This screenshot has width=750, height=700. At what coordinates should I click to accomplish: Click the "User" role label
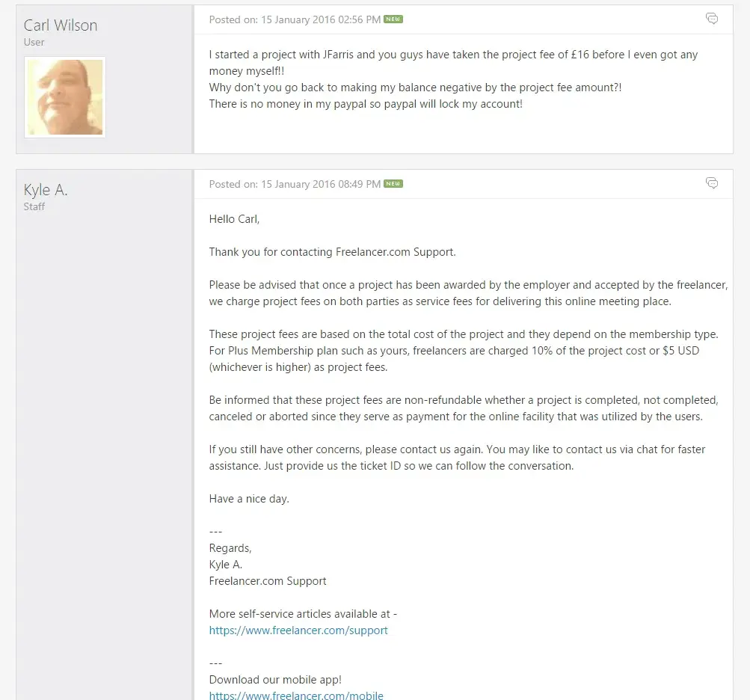[x=34, y=43]
